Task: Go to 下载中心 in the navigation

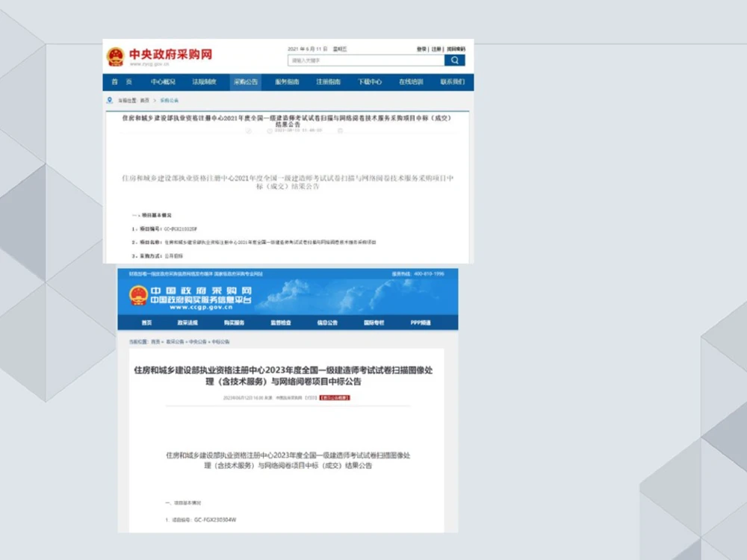Action: point(369,82)
